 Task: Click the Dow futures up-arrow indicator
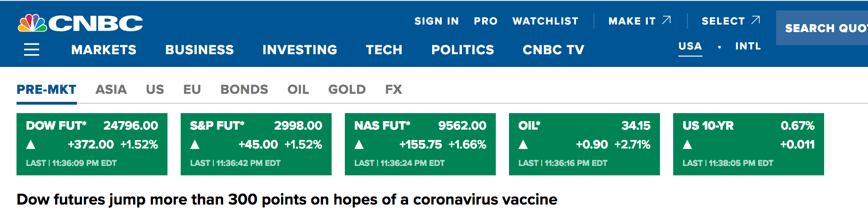click(x=31, y=145)
